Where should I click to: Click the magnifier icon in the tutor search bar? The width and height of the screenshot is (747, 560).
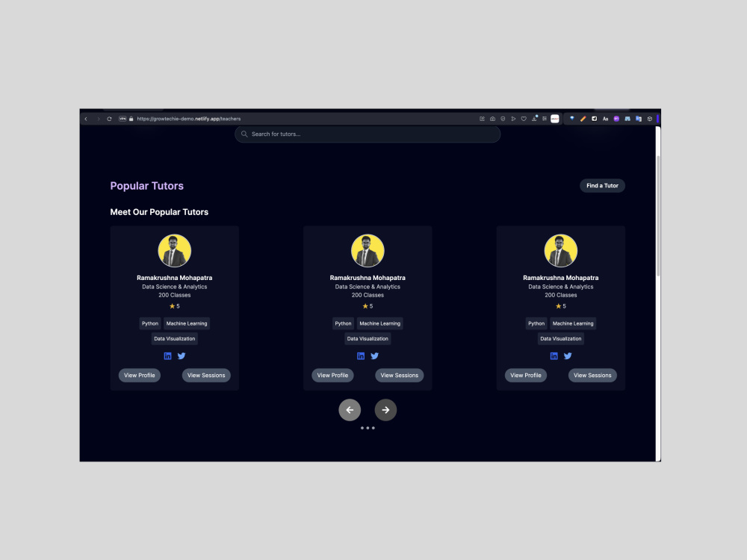pyautogui.click(x=244, y=134)
